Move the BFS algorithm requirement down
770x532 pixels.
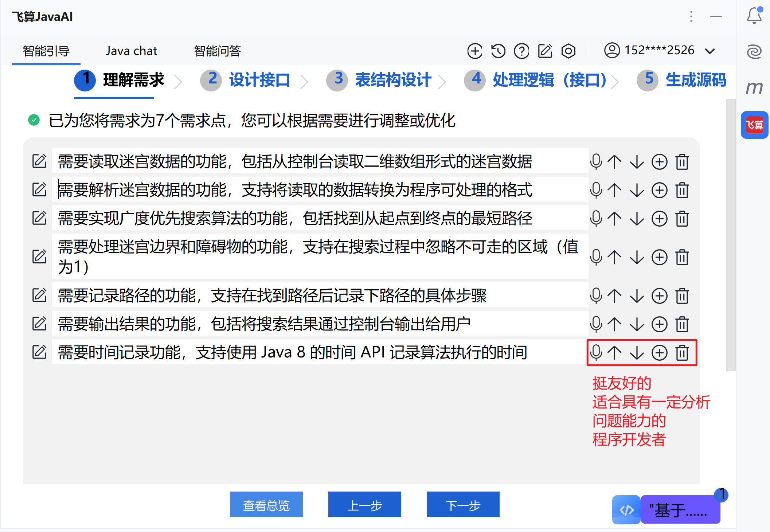tap(637, 219)
